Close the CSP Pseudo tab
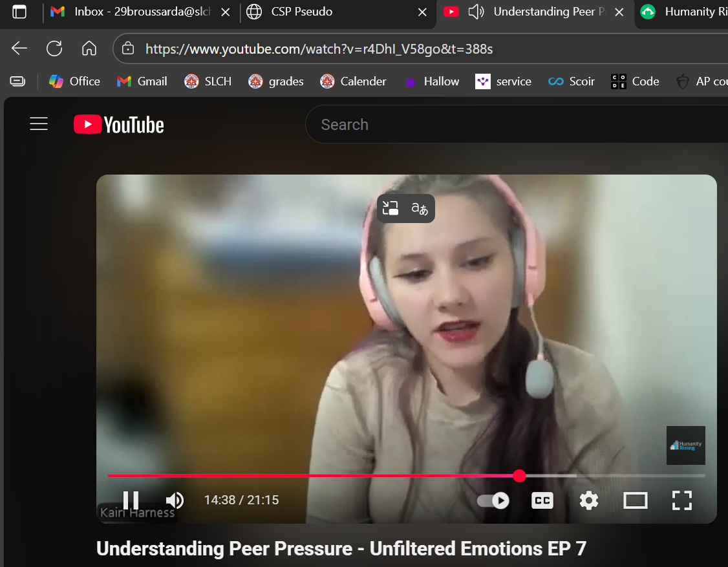The height and width of the screenshot is (567, 728). 422,12
